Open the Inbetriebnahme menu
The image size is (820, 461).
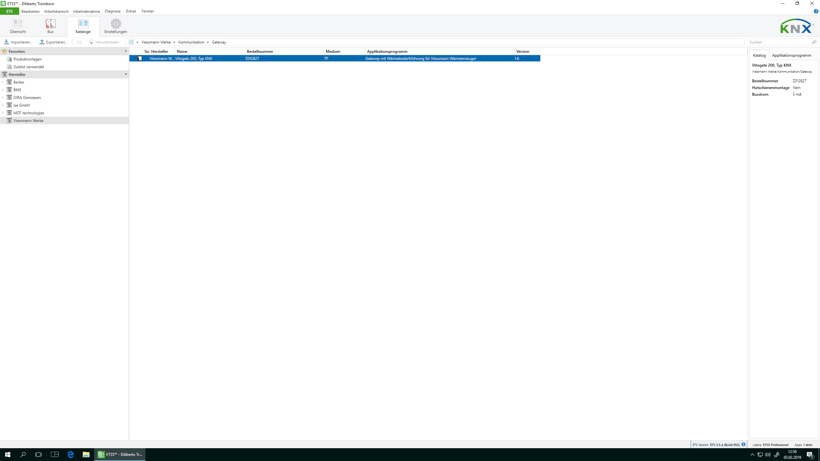86,11
